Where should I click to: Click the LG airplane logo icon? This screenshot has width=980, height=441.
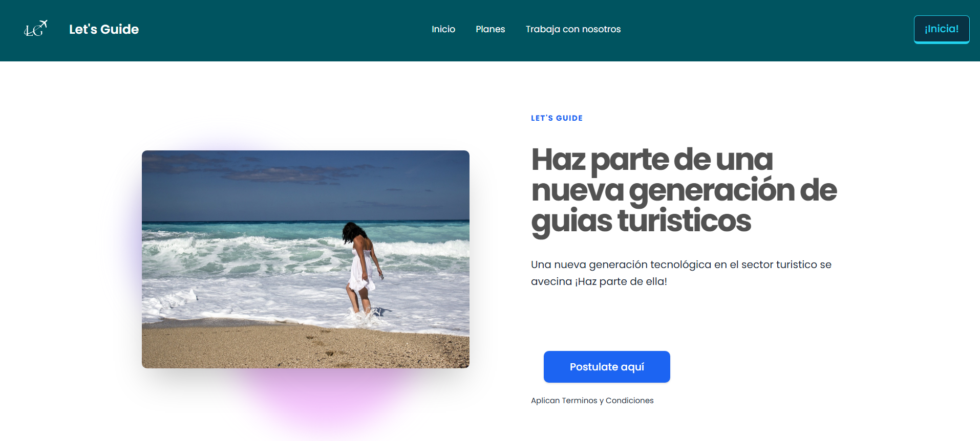(x=36, y=29)
